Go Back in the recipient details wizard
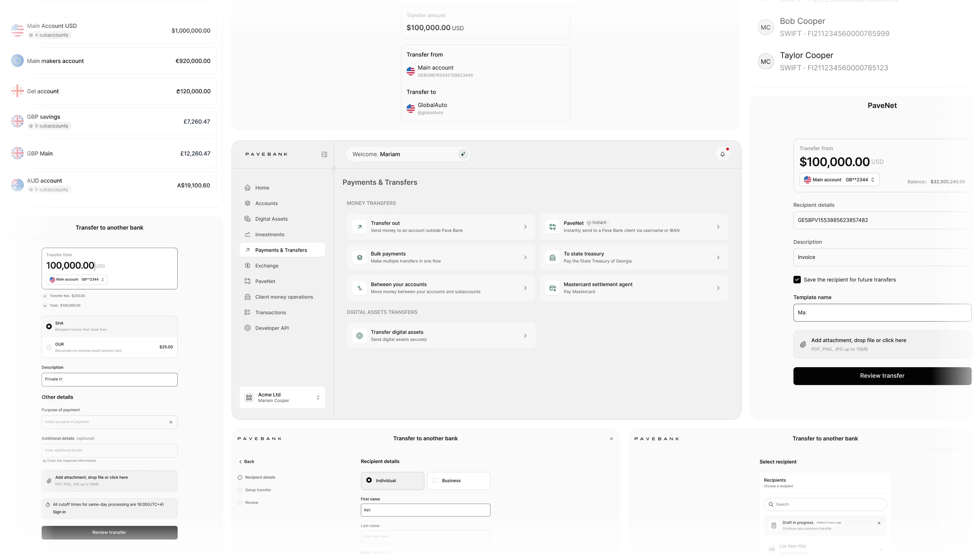The image size is (973, 560). coord(246,462)
